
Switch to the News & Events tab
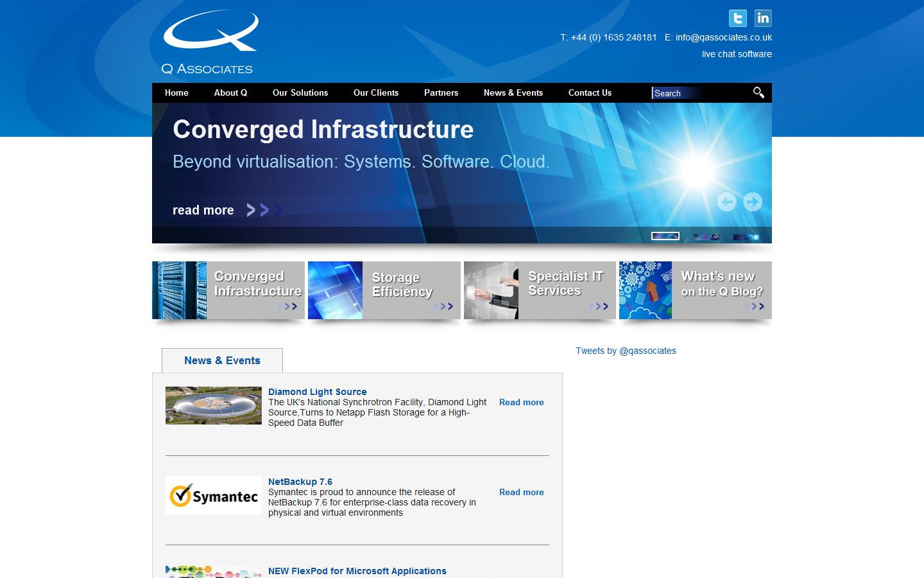tap(222, 360)
